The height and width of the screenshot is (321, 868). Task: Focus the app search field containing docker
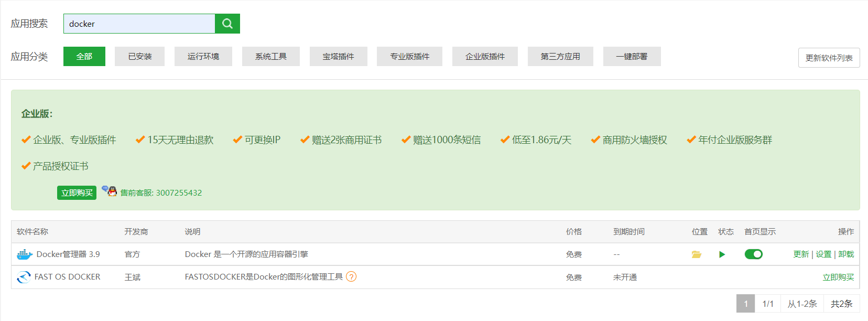(139, 24)
